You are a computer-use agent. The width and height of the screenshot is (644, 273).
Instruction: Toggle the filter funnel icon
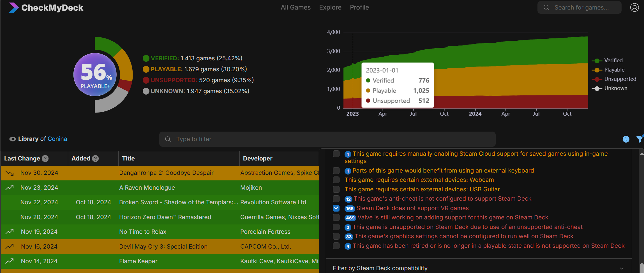click(640, 139)
